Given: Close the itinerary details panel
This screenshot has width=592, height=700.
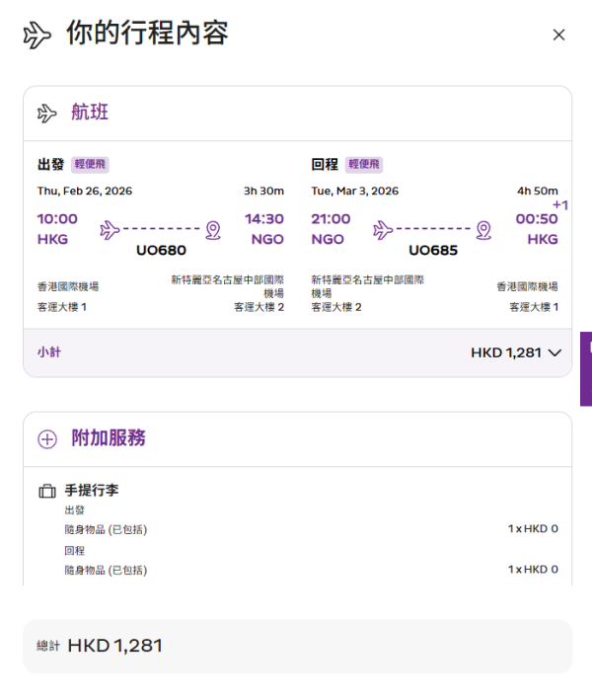Looking at the screenshot, I should click(x=558, y=35).
